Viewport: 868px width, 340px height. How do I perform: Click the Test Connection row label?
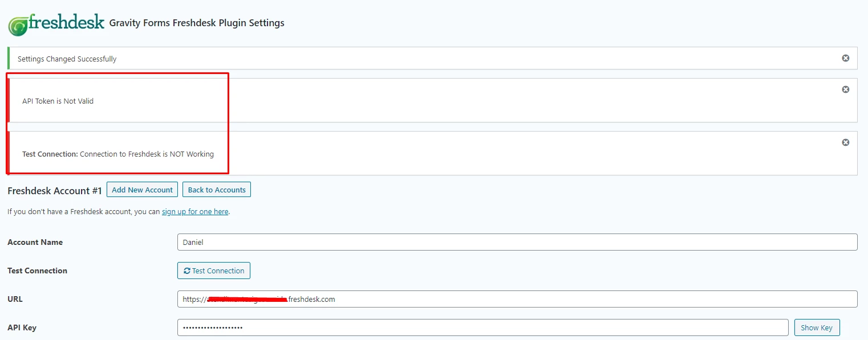click(x=38, y=271)
